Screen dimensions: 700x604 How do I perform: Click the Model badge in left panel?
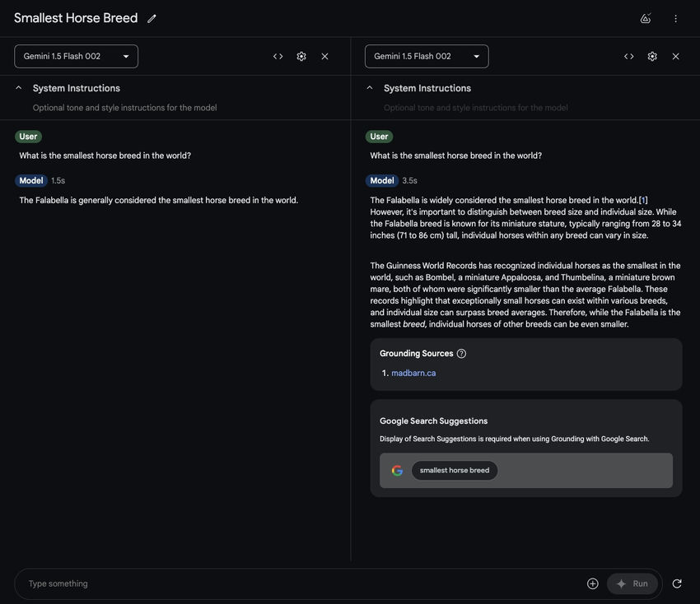tap(31, 181)
